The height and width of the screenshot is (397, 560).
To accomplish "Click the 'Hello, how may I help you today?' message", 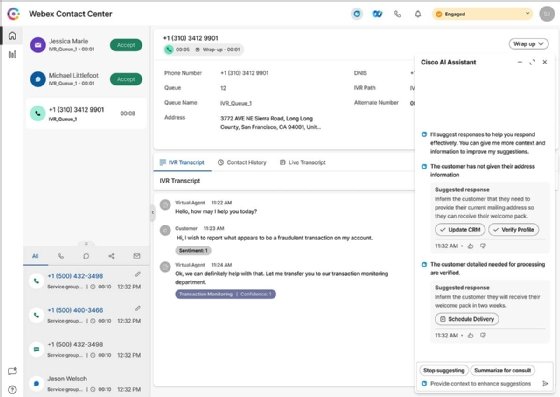I will coord(216,211).
